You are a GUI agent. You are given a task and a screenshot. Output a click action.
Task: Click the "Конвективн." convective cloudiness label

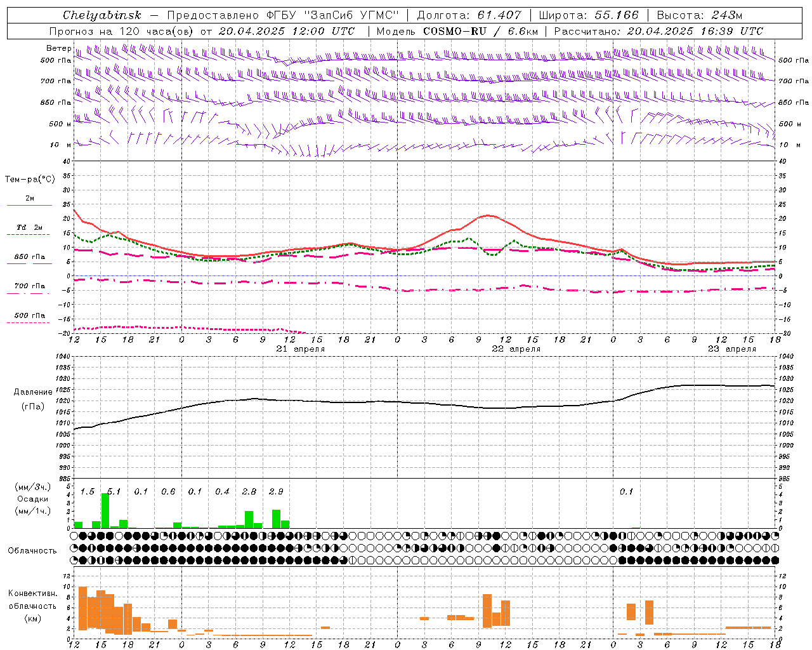point(33,593)
